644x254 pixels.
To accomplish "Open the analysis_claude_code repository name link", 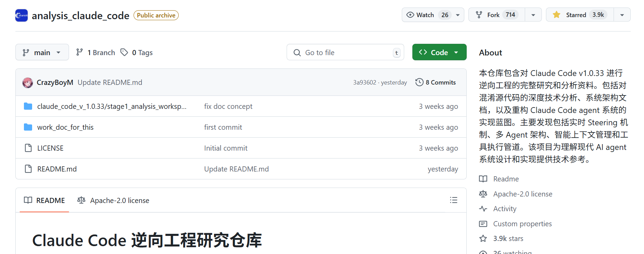I will point(81,15).
